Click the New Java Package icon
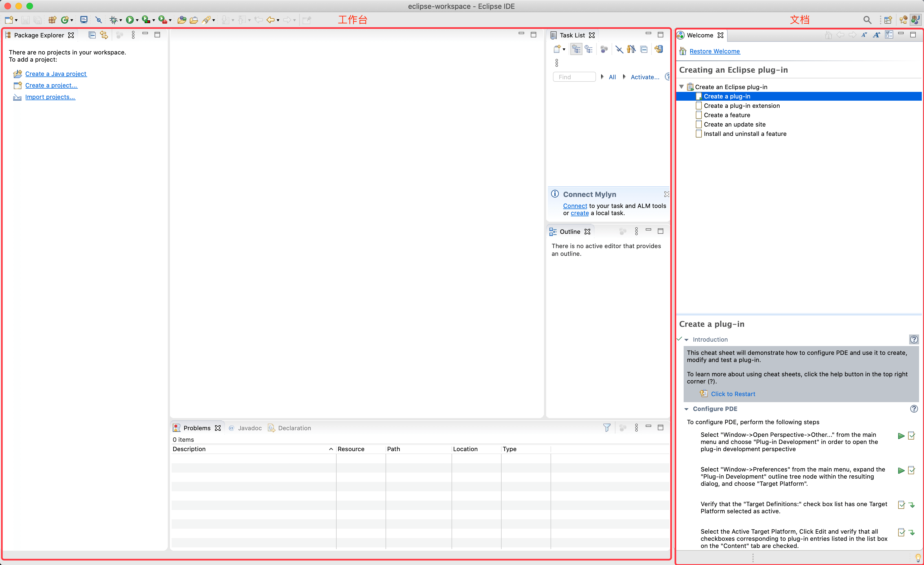The width and height of the screenshot is (924, 565). click(53, 20)
